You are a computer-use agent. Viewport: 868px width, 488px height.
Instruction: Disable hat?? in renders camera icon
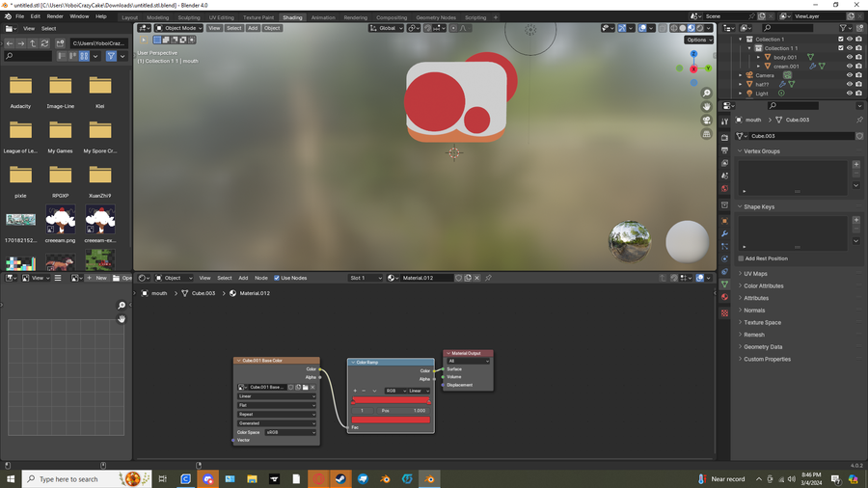pos(858,84)
